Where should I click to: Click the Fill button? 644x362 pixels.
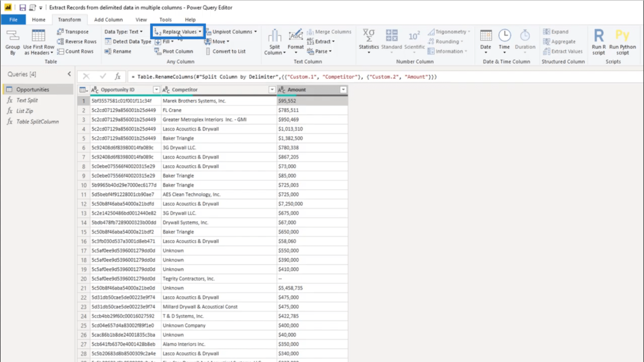(x=164, y=41)
